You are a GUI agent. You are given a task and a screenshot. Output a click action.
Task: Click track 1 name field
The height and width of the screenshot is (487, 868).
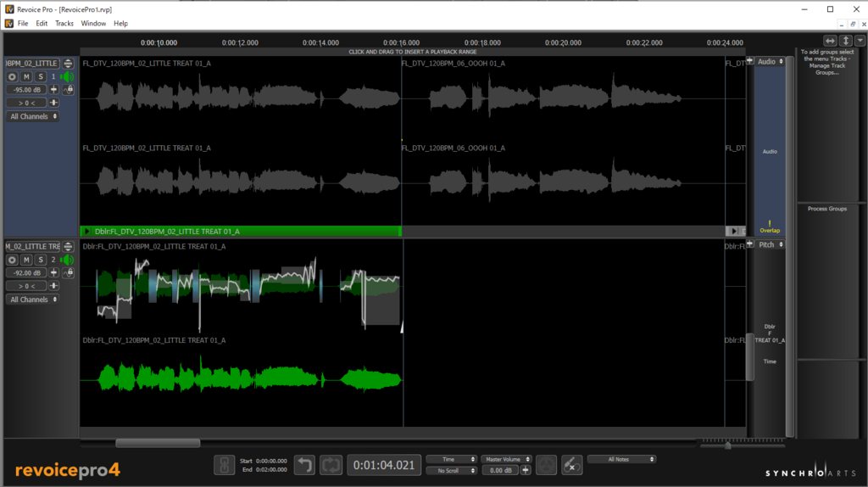pos(32,63)
